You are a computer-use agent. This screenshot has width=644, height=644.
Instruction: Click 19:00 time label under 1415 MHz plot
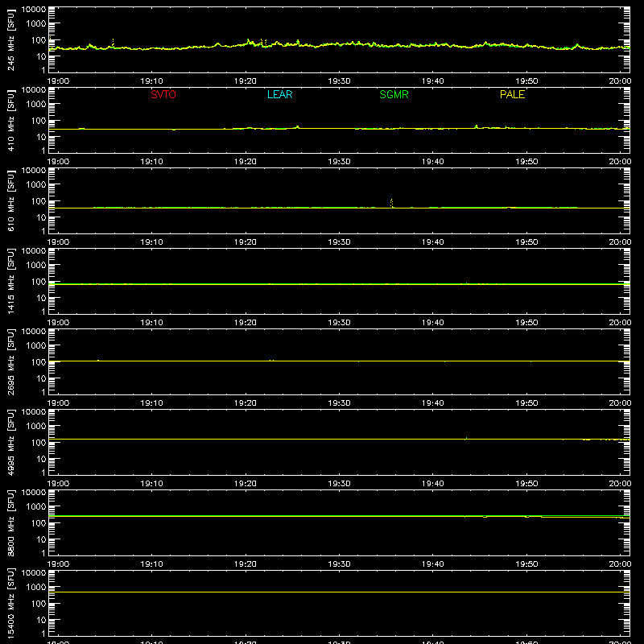click(58, 323)
